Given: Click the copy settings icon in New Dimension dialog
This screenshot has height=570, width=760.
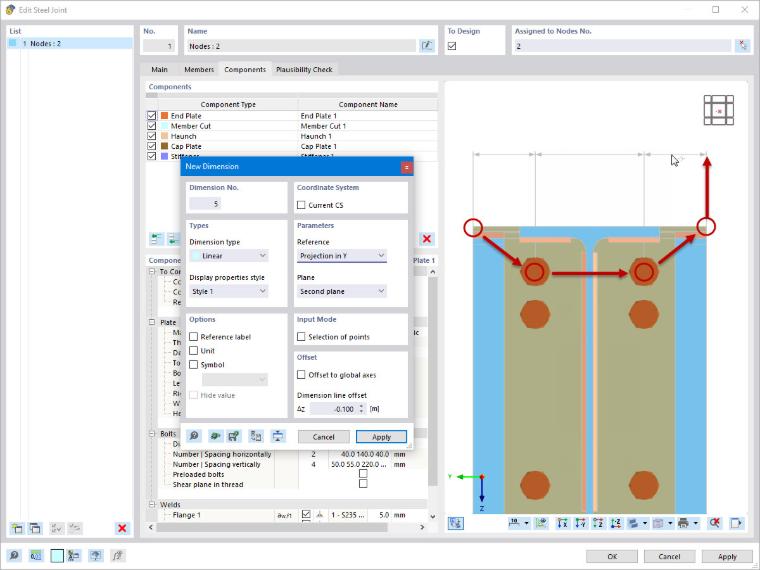Looking at the screenshot, I should click(x=256, y=436).
